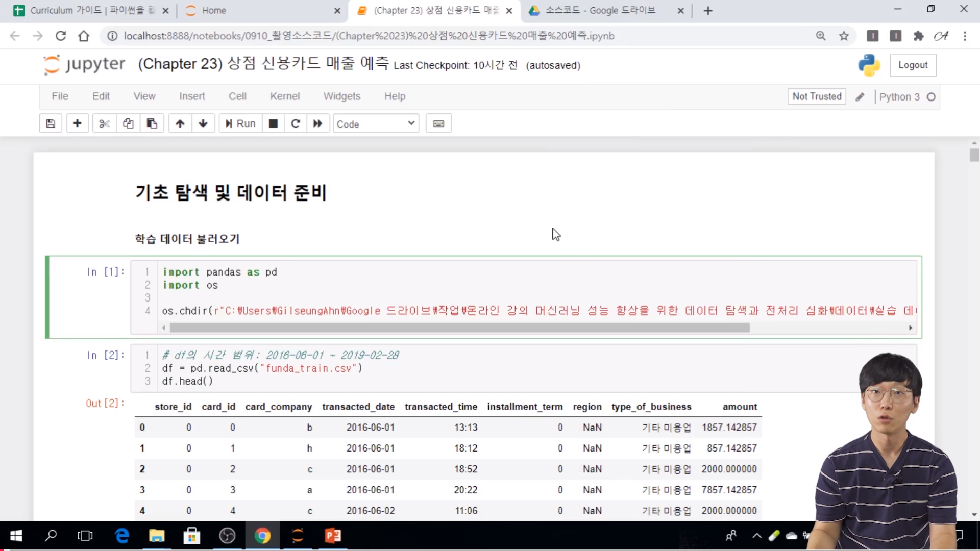Image resolution: width=980 pixels, height=551 pixels.
Task: Expand the Code cell type dropdown
Action: tap(376, 124)
